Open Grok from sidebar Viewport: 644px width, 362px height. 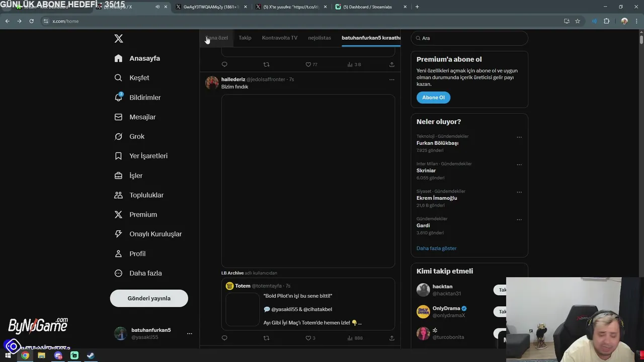(129, 136)
